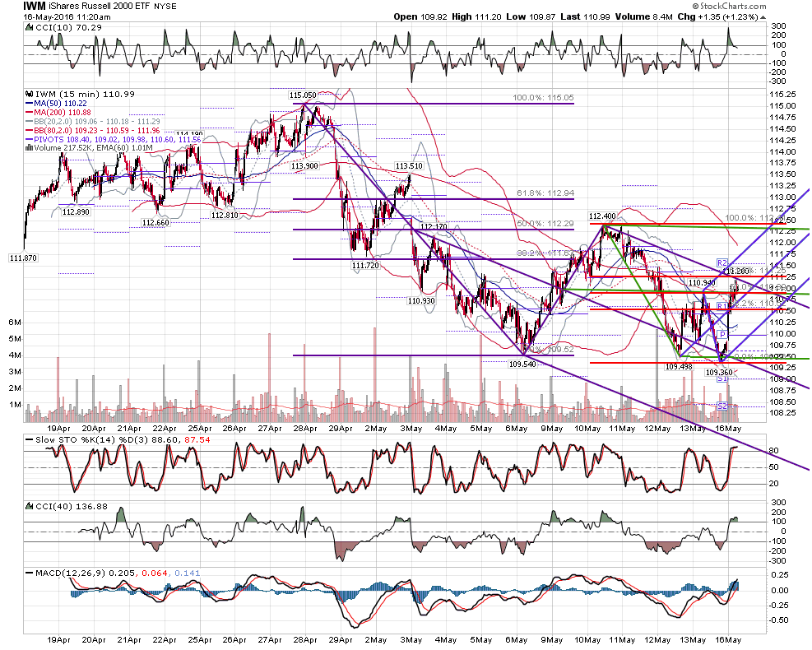
Task: Click the R2 pivot marker
Action: (x=722, y=262)
